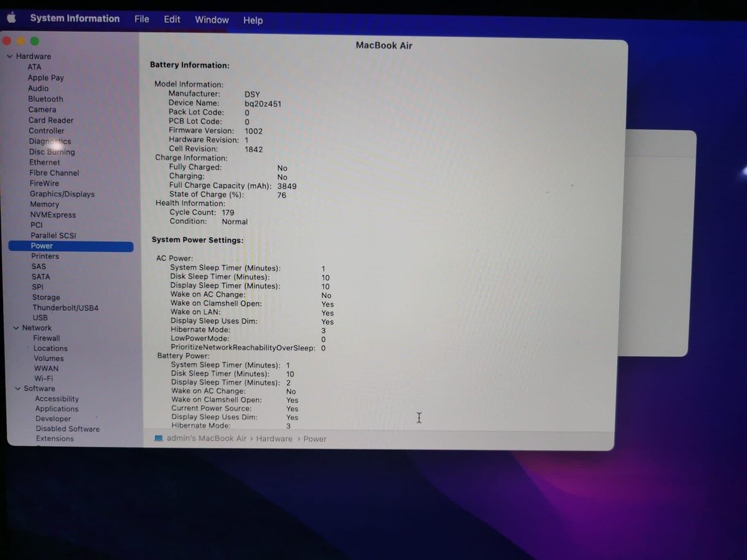Select NVMExpress in the sidebar
The image size is (747, 560).
pos(53,215)
